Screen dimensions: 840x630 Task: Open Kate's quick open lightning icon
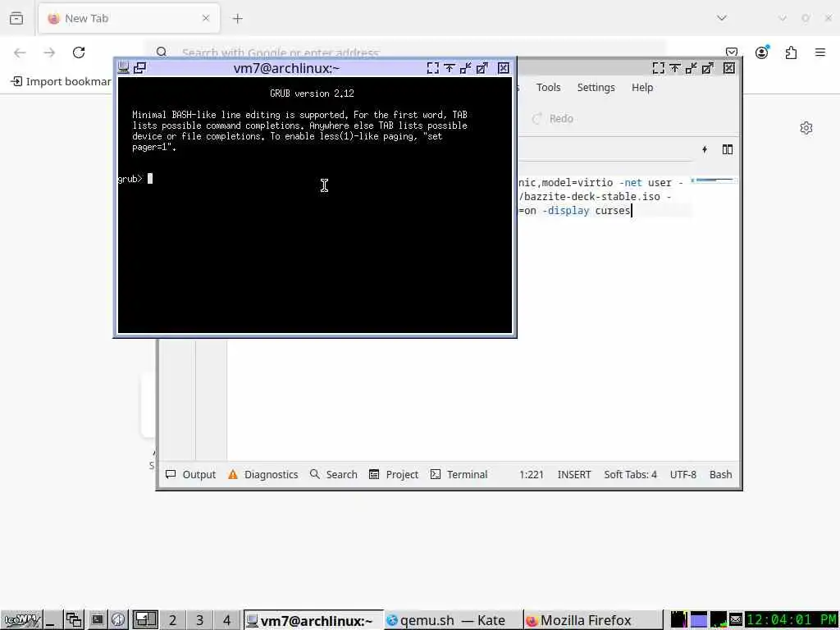tap(705, 149)
